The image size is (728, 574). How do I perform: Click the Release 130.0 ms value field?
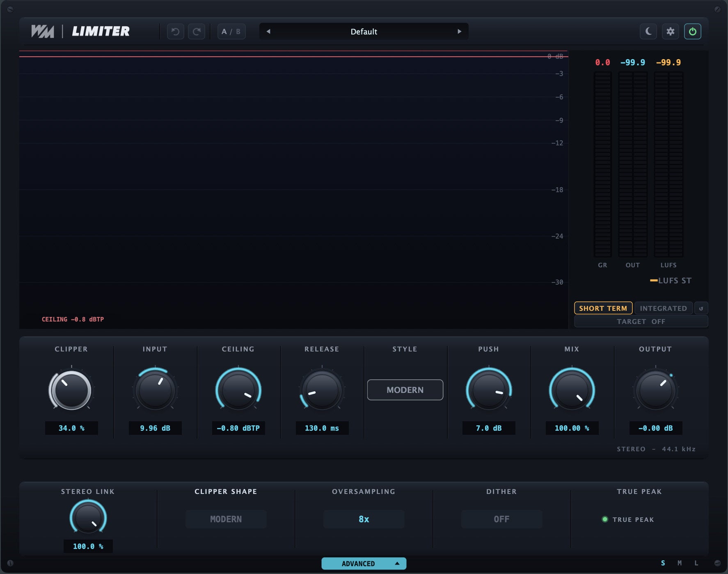click(322, 428)
